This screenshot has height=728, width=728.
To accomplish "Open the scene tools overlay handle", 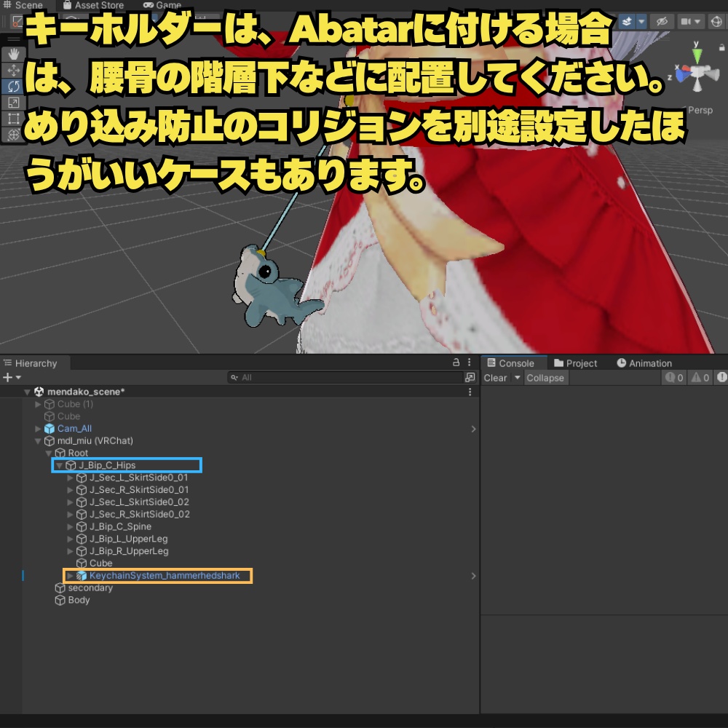I will (13, 39).
